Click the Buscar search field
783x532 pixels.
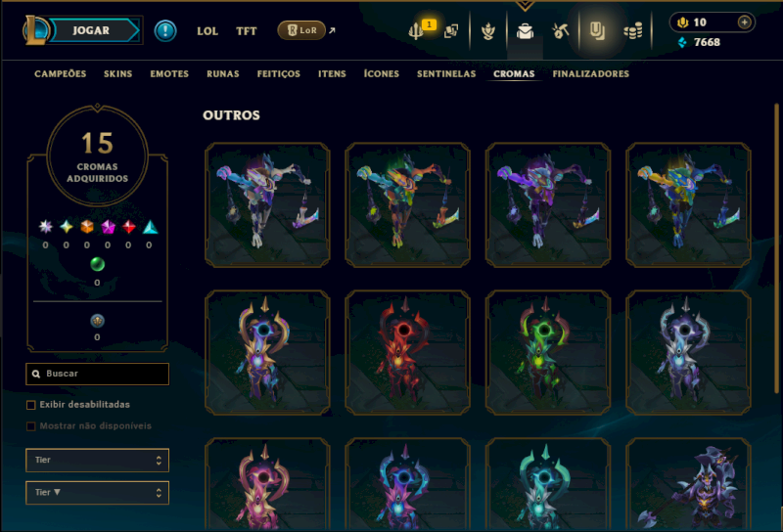97,374
